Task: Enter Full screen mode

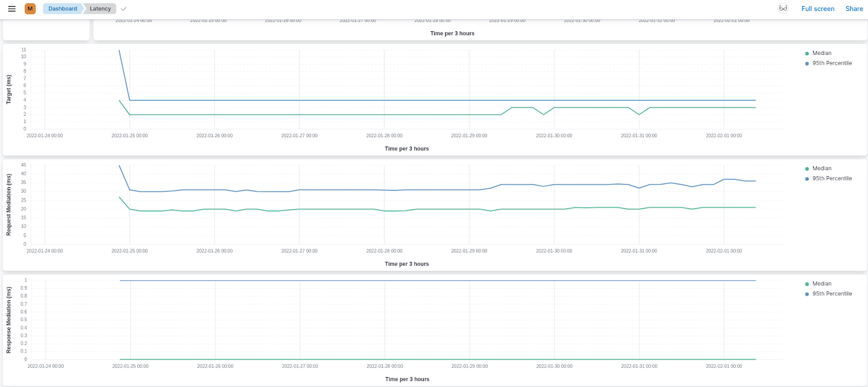Action: [817, 9]
